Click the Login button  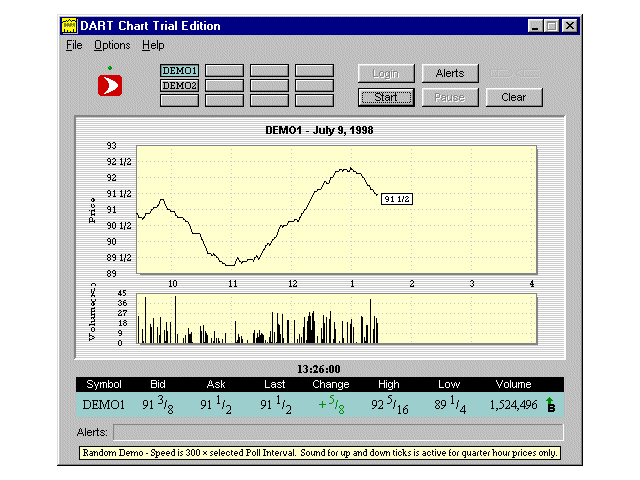coord(386,73)
